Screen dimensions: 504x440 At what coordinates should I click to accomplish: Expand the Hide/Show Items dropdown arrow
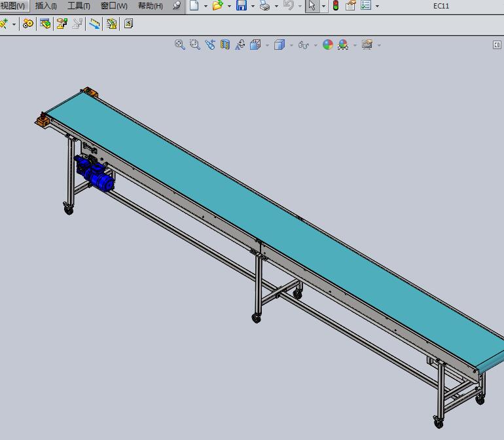[x=315, y=45]
